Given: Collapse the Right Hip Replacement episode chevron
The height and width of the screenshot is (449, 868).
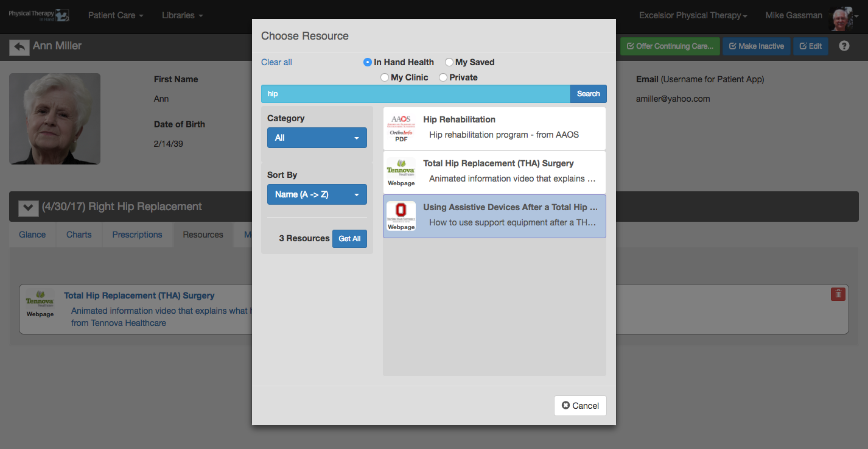Looking at the screenshot, I should 28,208.
